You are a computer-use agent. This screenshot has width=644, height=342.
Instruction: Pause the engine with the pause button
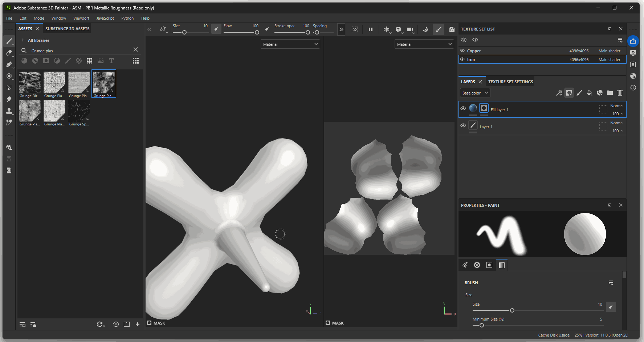371,29
